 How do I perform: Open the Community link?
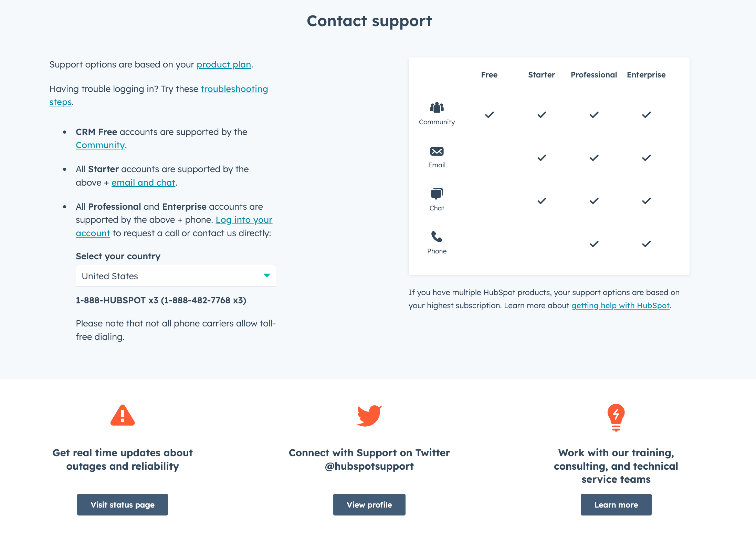pos(100,145)
